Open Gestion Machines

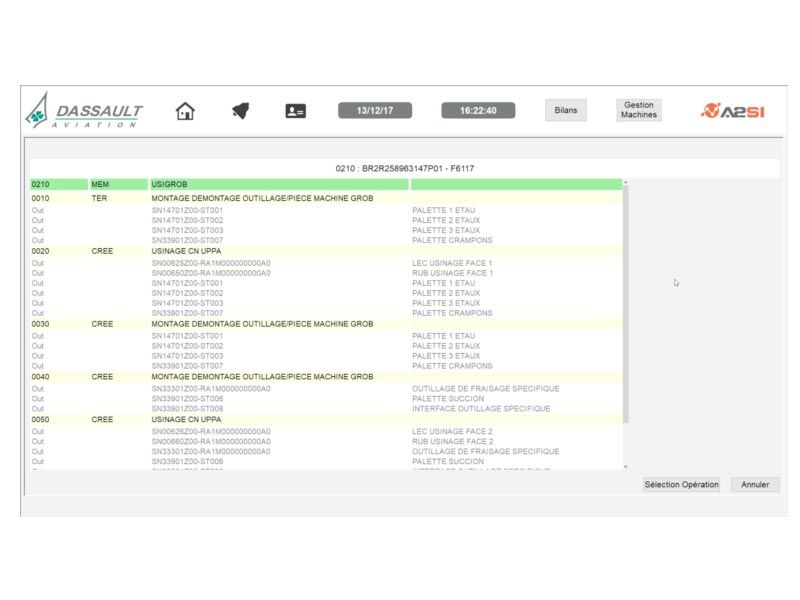click(x=638, y=110)
